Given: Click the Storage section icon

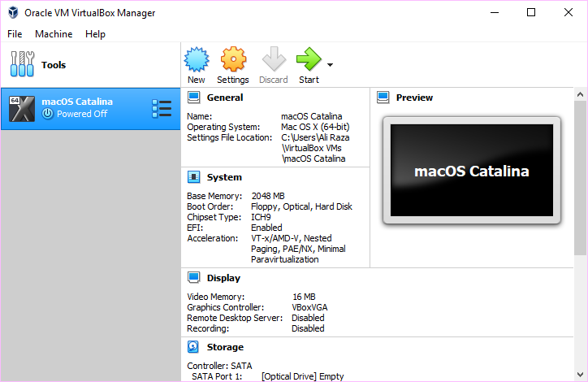Looking at the screenshot, I should pos(194,347).
